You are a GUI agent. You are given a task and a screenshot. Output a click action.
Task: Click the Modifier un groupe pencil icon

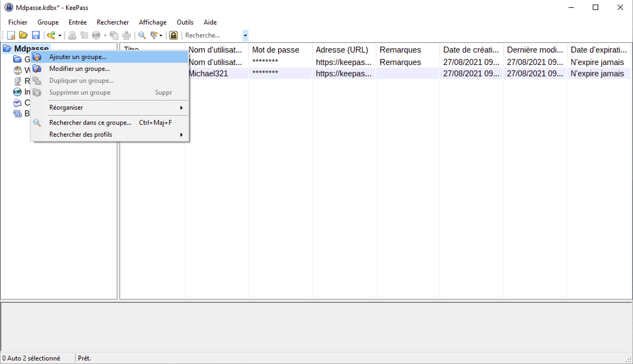(37, 69)
